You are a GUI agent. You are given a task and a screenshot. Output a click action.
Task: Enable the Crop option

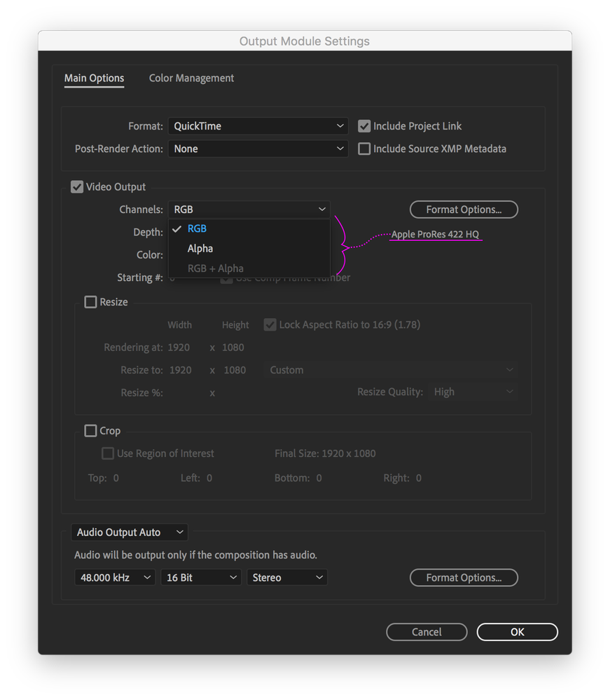tap(90, 430)
